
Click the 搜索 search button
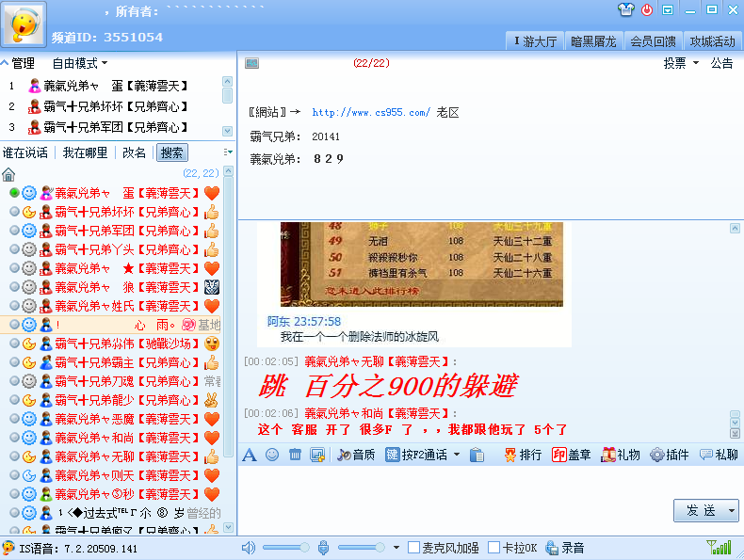(171, 152)
